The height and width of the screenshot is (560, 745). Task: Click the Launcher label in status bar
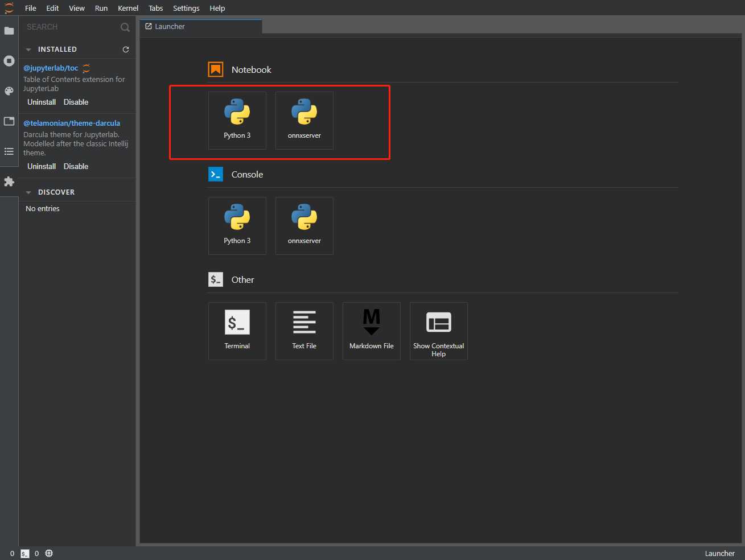tap(720, 553)
